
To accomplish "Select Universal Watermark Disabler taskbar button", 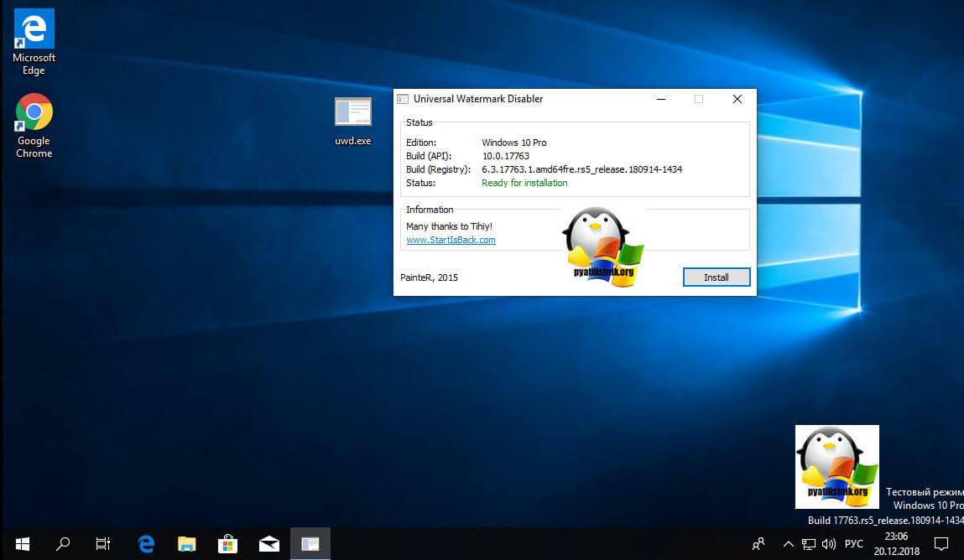I will (310, 544).
